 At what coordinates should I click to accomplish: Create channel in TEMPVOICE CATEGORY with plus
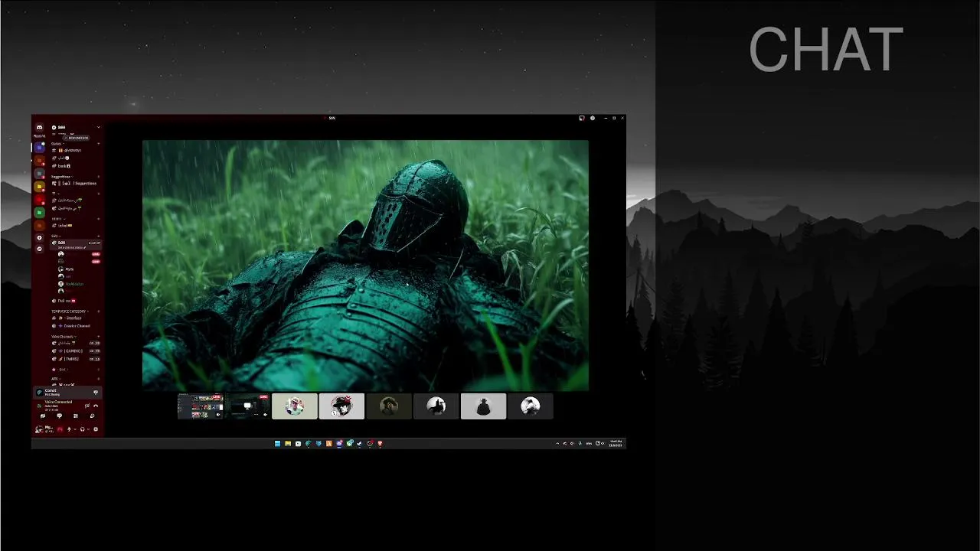pos(99,311)
